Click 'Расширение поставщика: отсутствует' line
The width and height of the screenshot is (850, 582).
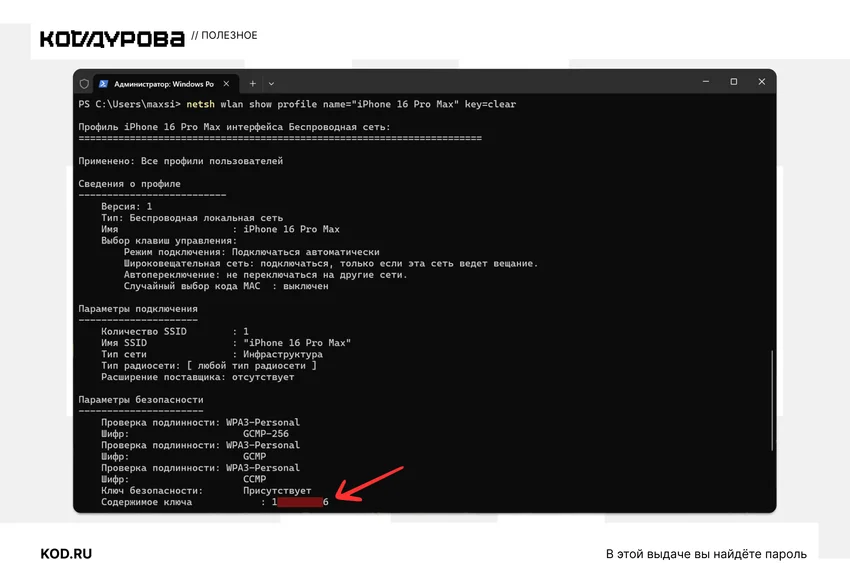(197, 377)
